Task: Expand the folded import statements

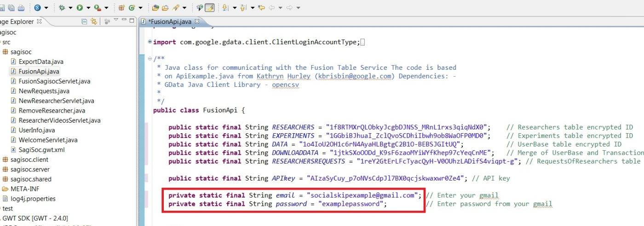Action: pyautogui.click(x=150, y=42)
